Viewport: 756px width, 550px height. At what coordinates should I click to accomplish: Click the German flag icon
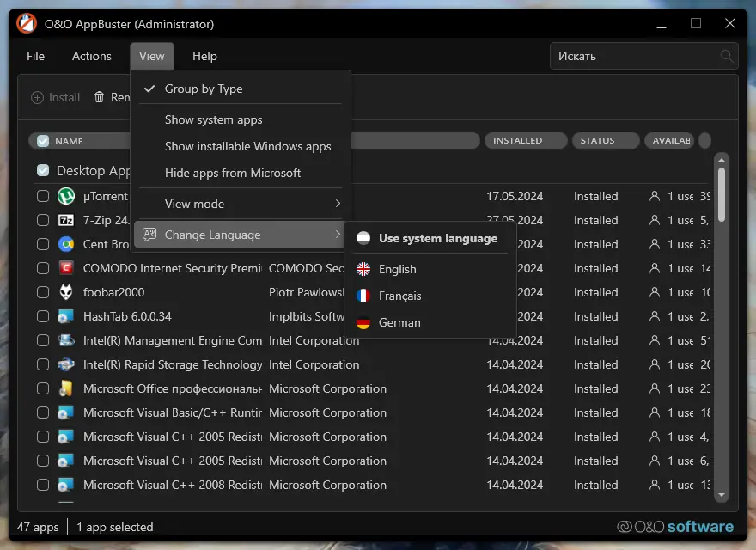[363, 322]
